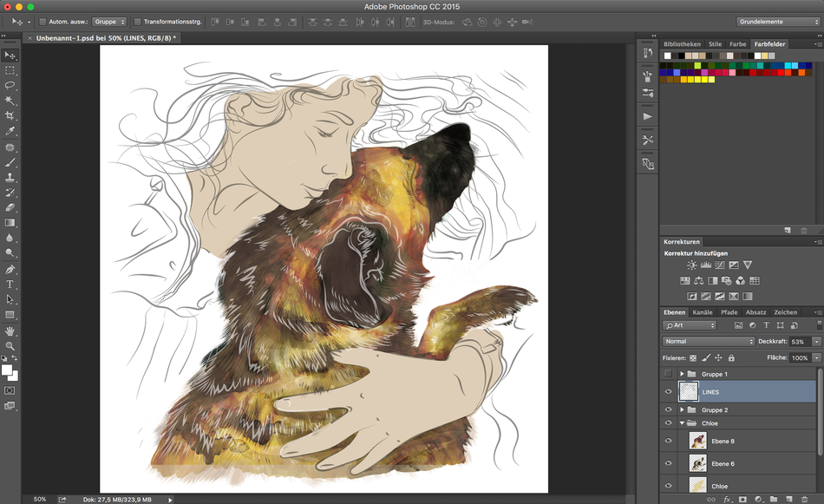824x504 pixels.
Task: Open the Normal blend mode dropdown
Action: click(709, 342)
